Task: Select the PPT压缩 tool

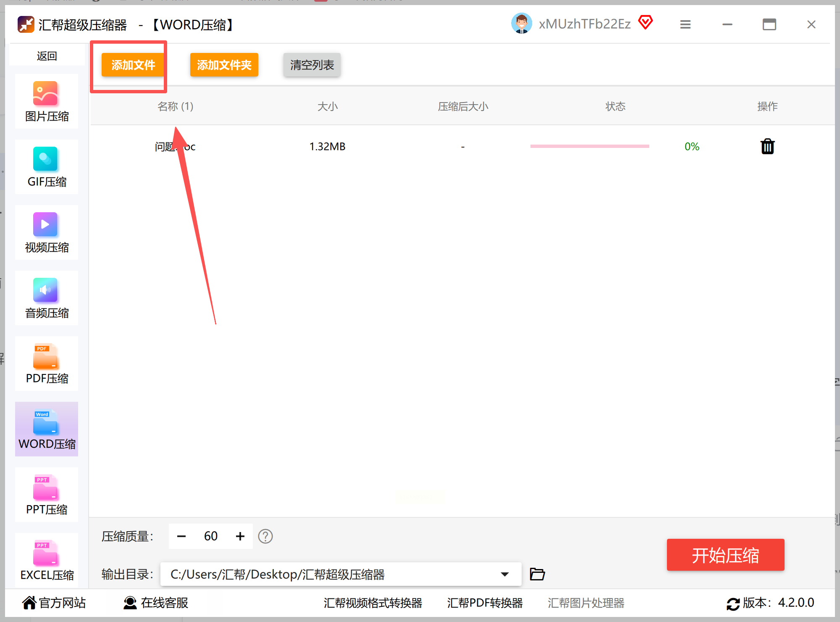Action: pyautogui.click(x=47, y=495)
